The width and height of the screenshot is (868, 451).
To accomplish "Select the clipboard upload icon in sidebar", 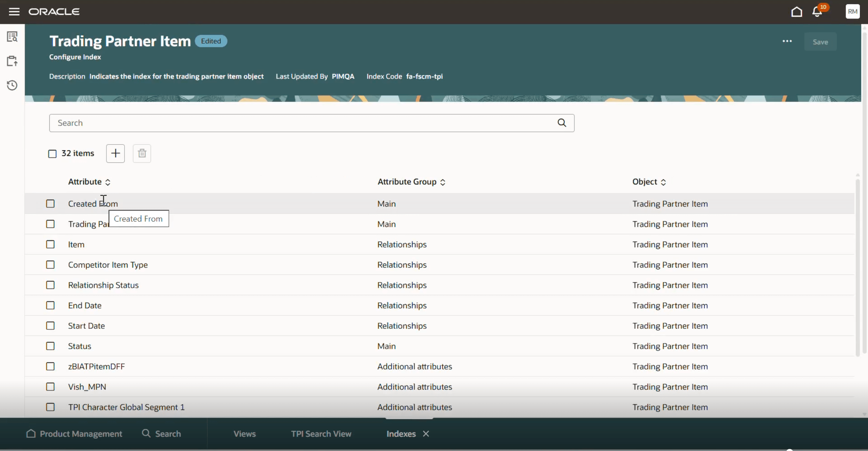I will pyautogui.click(x=12, y=61).
